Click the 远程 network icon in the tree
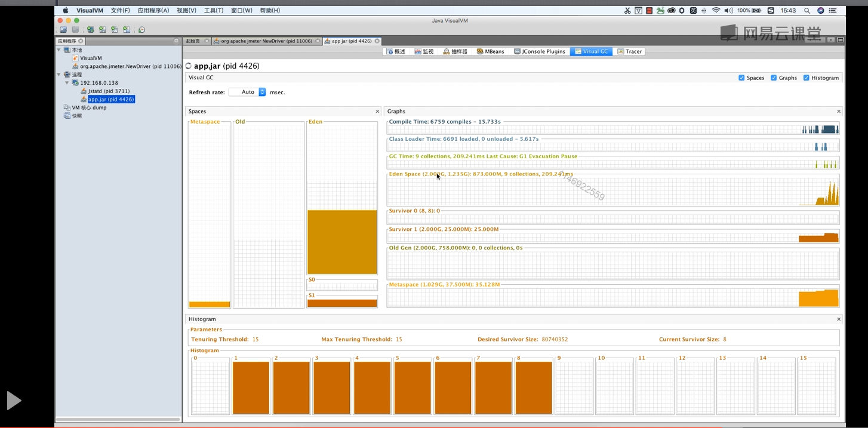The width and height of the screenshot is (868, 428). click(67, 75)
